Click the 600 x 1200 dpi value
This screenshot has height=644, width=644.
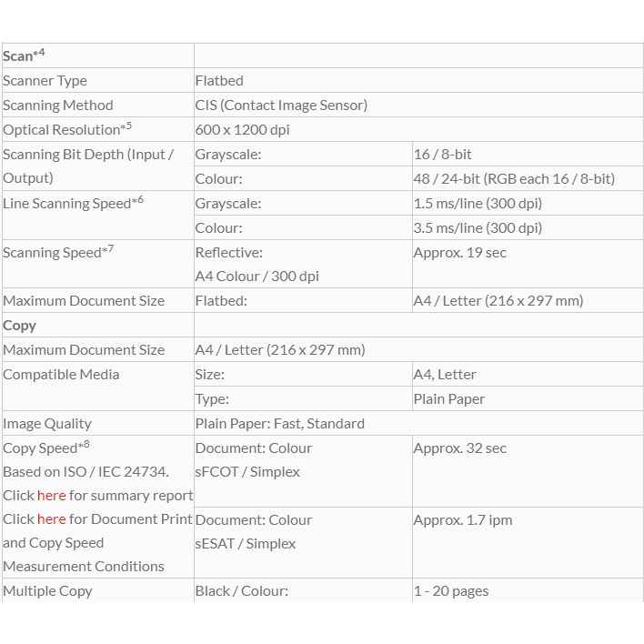click(243, 130)
